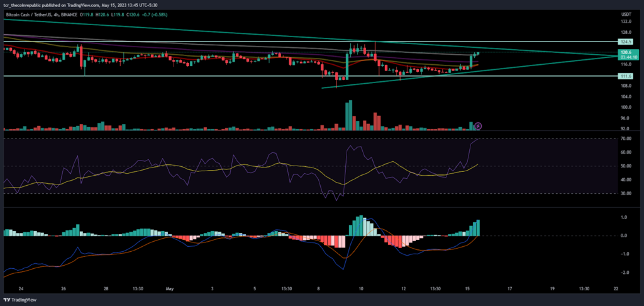
Task: Click the RSI 60.00 axis label
Action: coord(627,152)
